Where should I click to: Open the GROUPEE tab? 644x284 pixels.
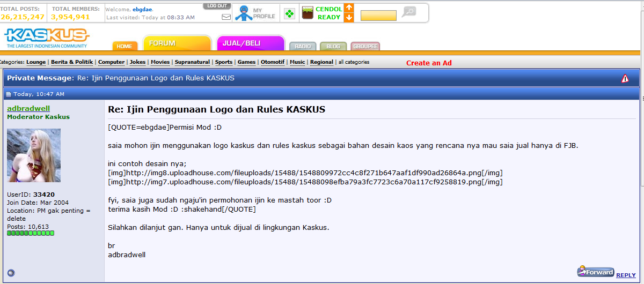tap(365, 47)
